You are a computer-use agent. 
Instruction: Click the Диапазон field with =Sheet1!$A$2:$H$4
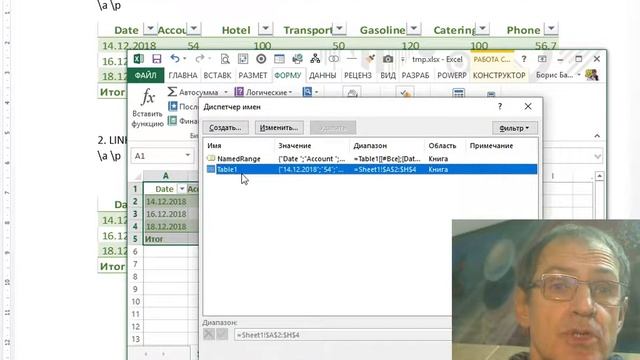[343, 335]
